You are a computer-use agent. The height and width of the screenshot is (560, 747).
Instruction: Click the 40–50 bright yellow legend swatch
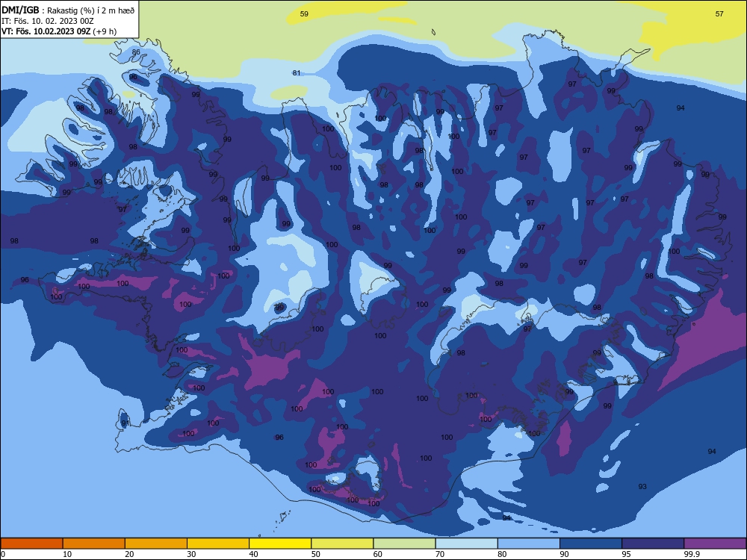click(280, 544)
